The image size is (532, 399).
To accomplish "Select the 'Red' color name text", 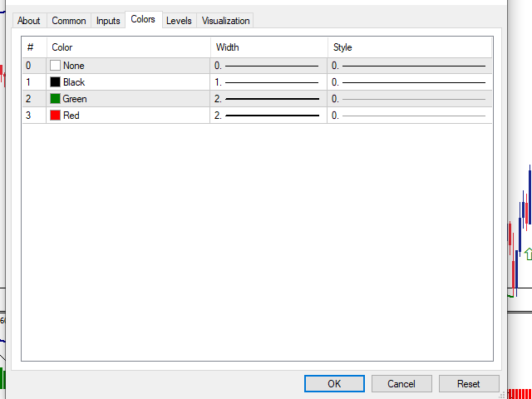I will (x=71, y=116).
